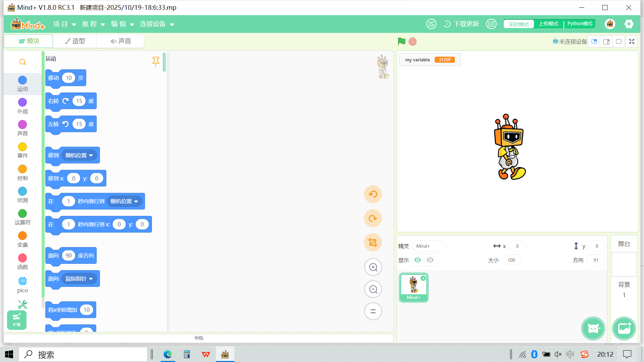Switch to Python模式
Image resolution: width=644 pixels, height=362 pixels.
(580, 24)
